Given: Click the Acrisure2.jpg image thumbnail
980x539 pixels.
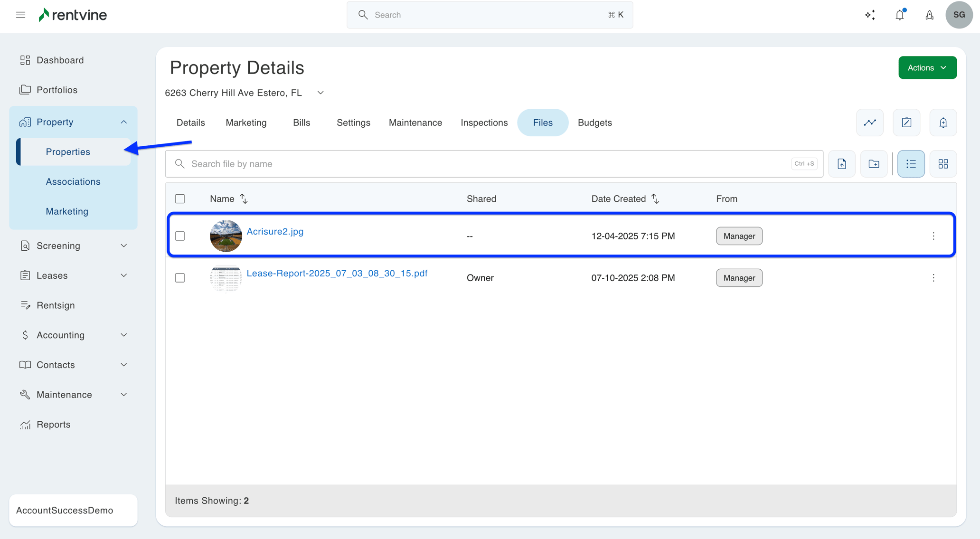Looking at the screenshot, I should click(226, 236).
